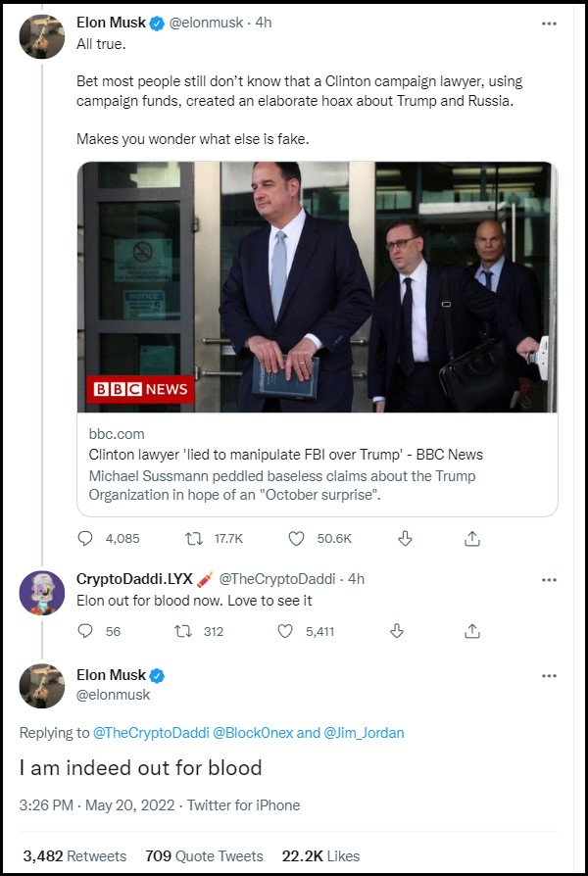Open the @TheCryptoDaddi mention in reply line
Image resolution: width=588 pixels, height=876 pixels.
tap(150, 732)
